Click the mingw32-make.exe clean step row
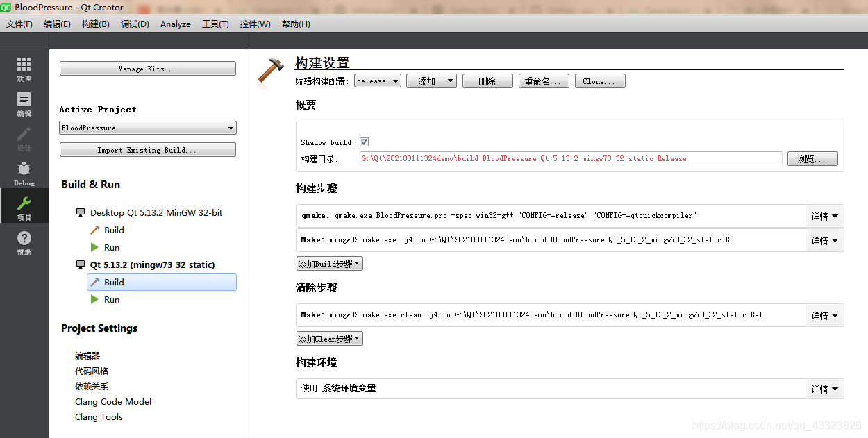 click(551, 315)
